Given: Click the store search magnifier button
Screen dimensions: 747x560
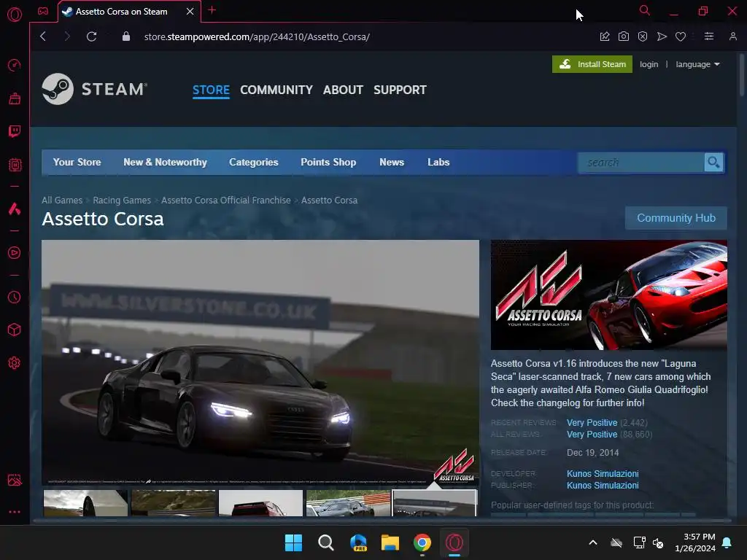Looking at the screenshot, I should tap(713, 163).
